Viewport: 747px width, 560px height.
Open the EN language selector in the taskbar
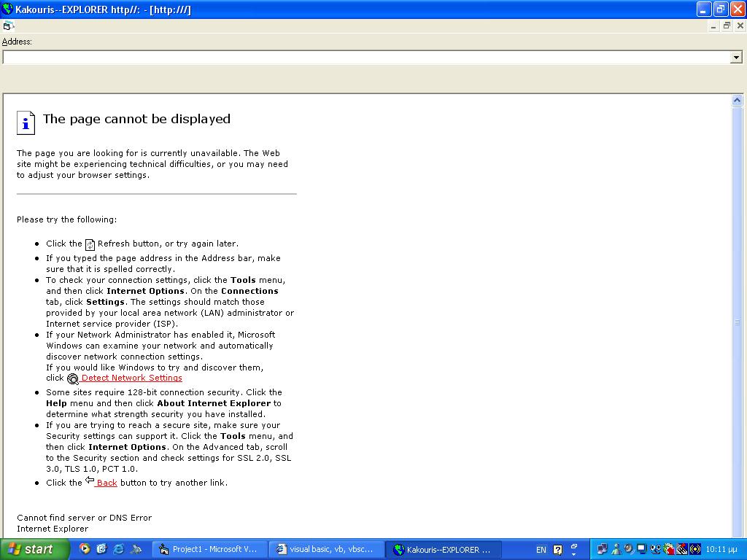point(541,550)
